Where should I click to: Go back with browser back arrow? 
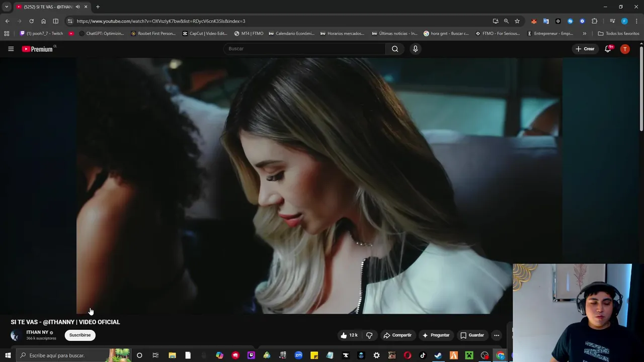7,21
